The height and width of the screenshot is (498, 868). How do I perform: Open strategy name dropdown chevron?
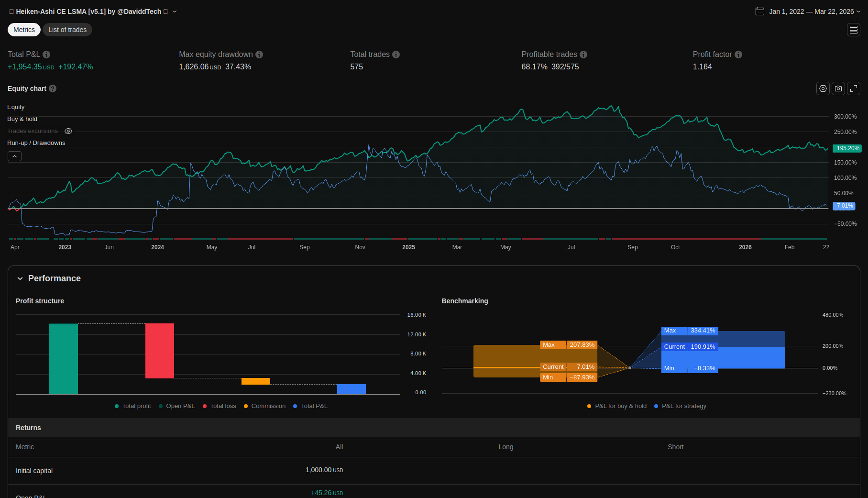[175, 11]
